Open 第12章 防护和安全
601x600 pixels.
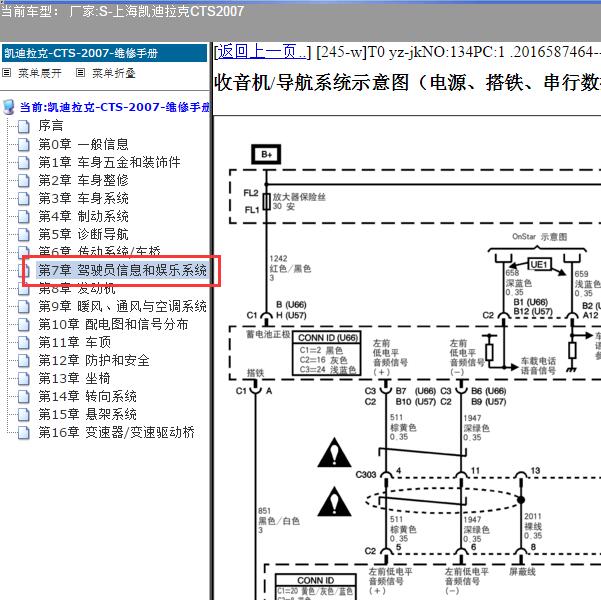coord(94,360)
